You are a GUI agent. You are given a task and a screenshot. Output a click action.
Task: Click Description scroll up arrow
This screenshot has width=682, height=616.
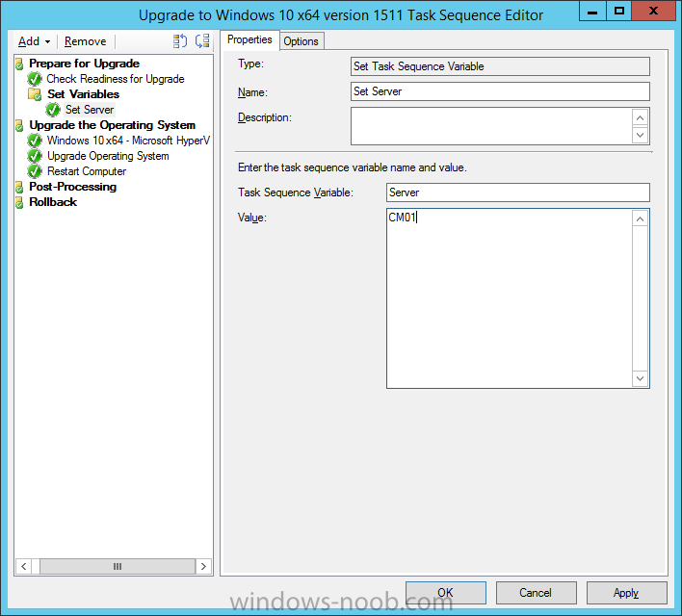pos(641,117)
